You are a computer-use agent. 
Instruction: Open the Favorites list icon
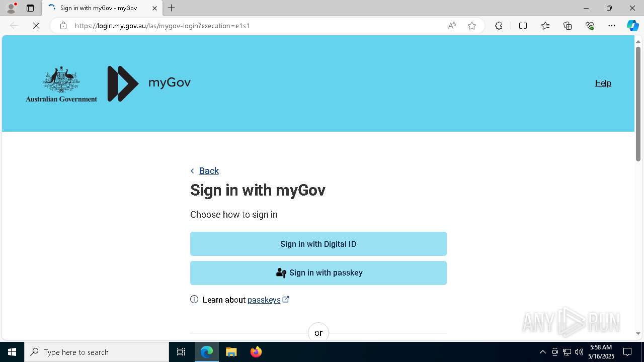[545, 26]
